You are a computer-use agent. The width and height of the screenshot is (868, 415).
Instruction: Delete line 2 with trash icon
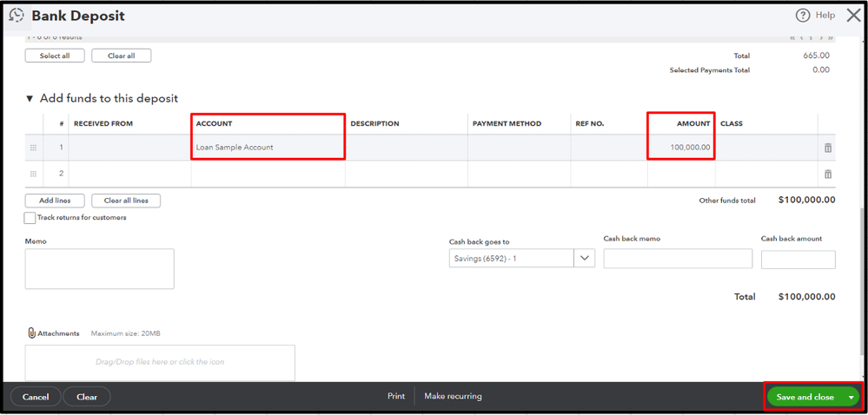point(827,174)
